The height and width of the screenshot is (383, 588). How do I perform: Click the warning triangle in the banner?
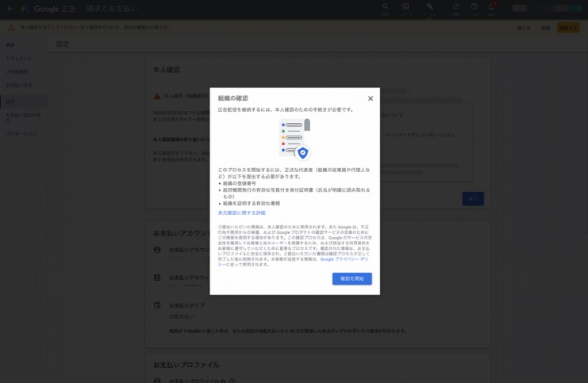tap(11, 28)
